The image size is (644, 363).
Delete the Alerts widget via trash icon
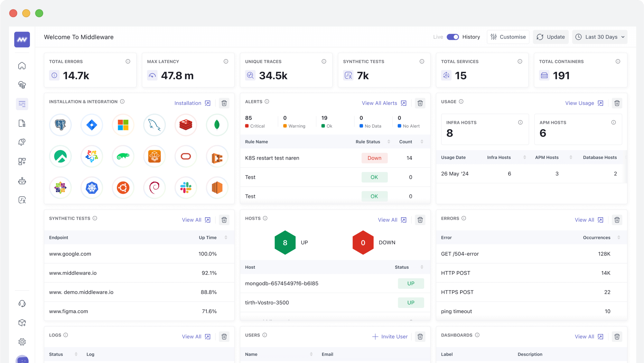coord(420,103)
